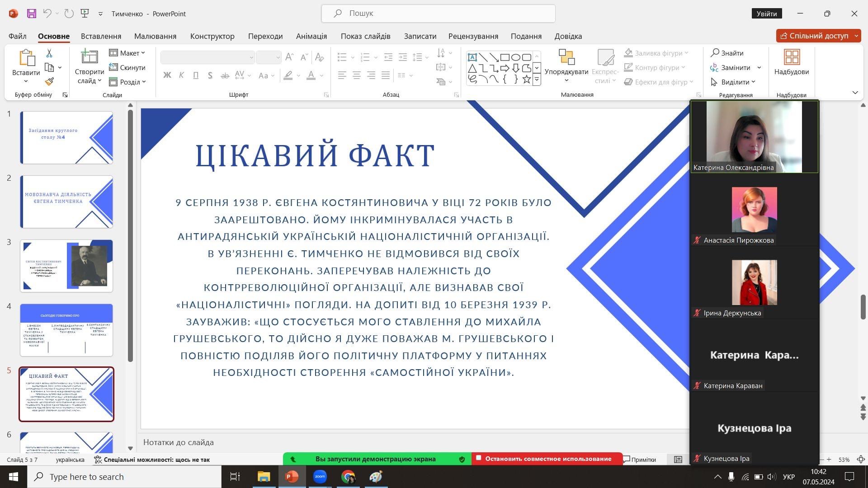Select slide 3 thumbnail with portrait
The height and width of the screenshot is (488, 868).
(66, 266)
